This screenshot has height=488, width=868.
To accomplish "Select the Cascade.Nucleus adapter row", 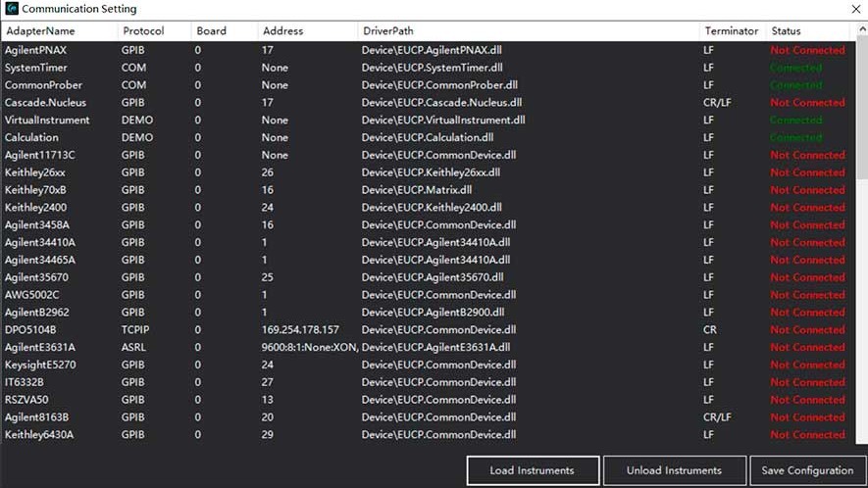I will [x=425, y=102].
